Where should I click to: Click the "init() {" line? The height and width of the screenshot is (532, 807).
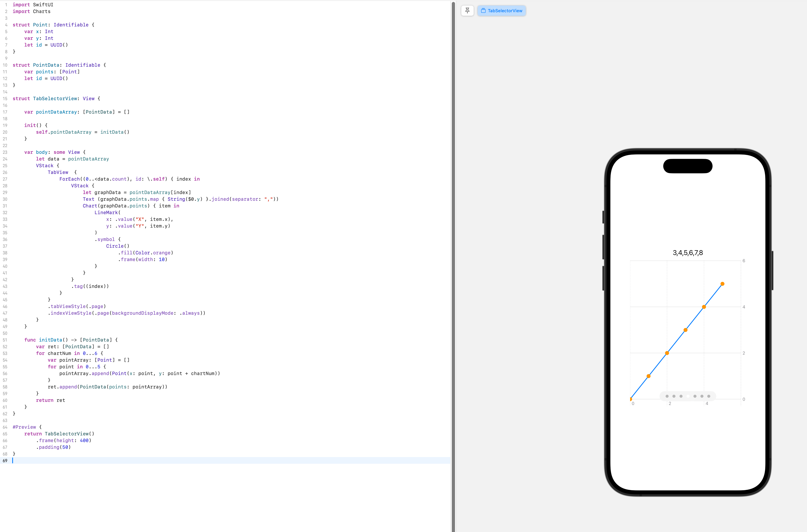point(36,126)
